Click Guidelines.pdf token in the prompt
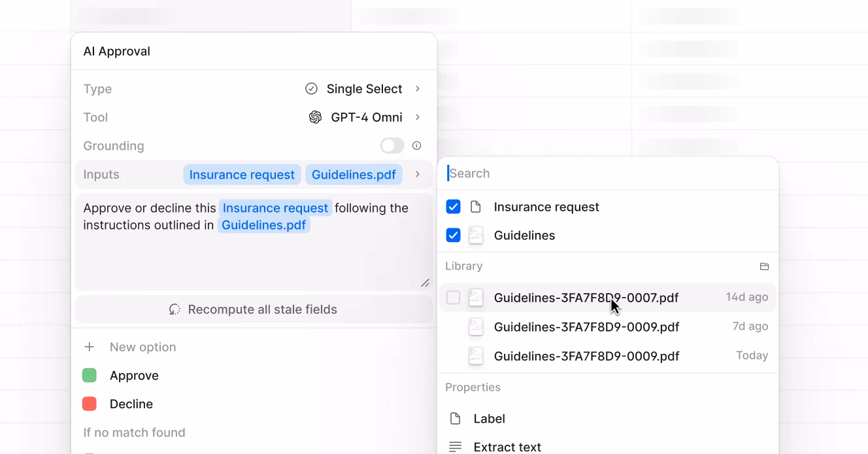The image size is (868, 454). click(264, 225)
